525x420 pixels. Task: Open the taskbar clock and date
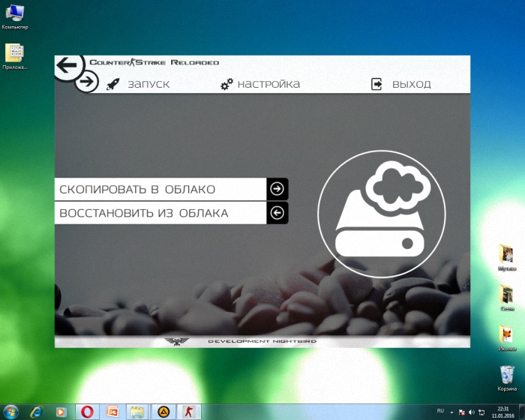click(x=503, y=412)
